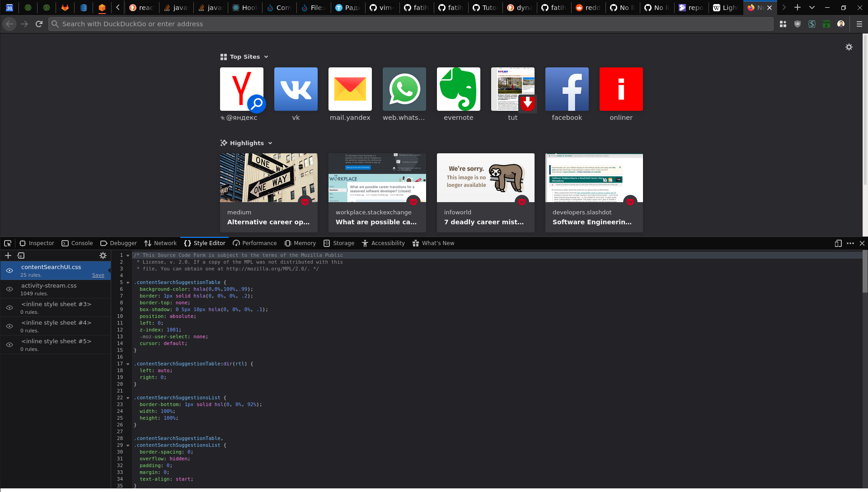Open the facebook top site tile
The height and width of the screenshot is (492, 868).
(567, 90)
